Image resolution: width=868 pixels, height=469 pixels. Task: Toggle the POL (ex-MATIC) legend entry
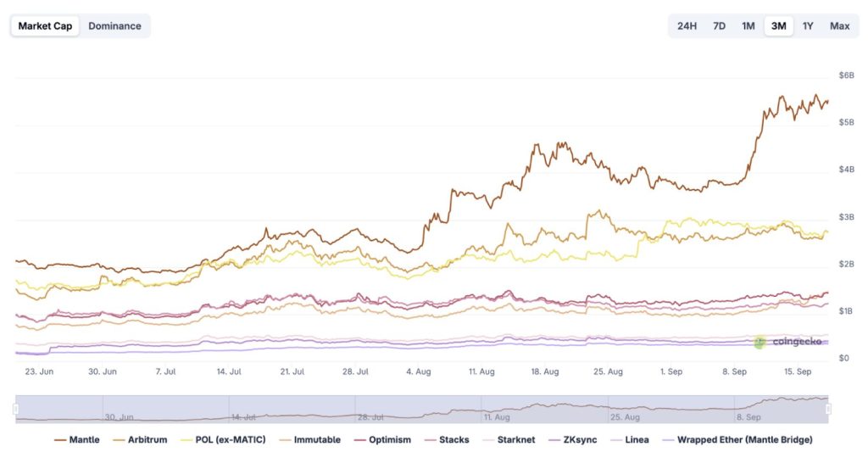tap(224, 440)
